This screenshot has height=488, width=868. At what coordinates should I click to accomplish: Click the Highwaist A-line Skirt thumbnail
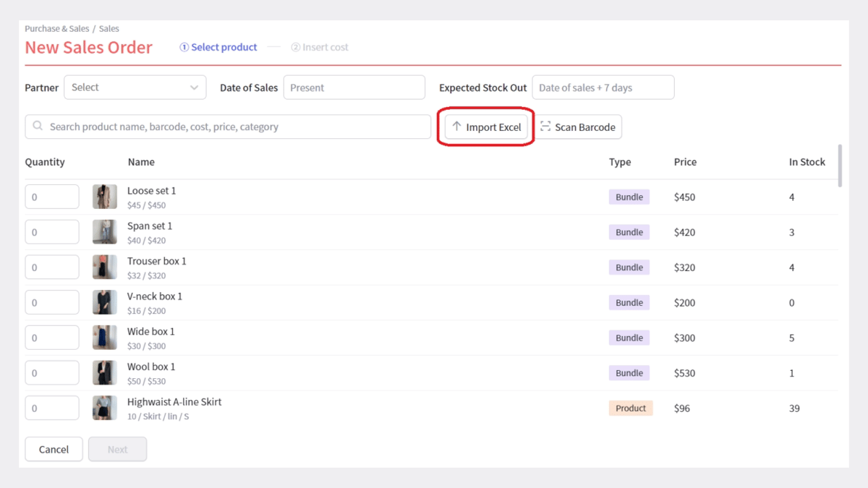(x=105, y=408)
